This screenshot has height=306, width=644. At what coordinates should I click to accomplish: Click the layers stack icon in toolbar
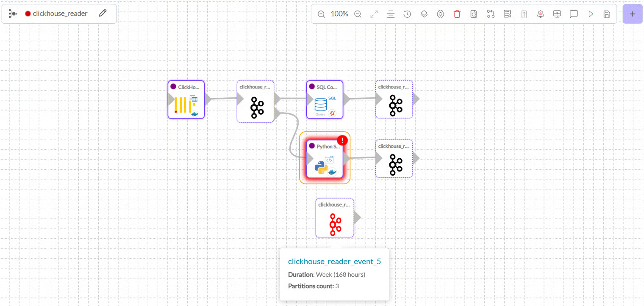pyautogui.click(x=424, y=14)
